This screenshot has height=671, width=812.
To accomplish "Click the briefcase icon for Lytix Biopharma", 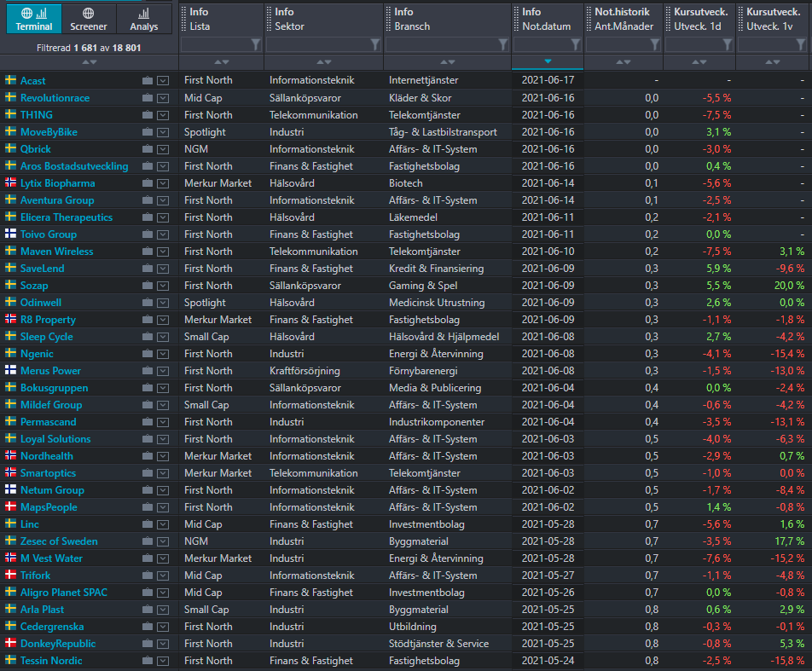I will coord(148,182).
